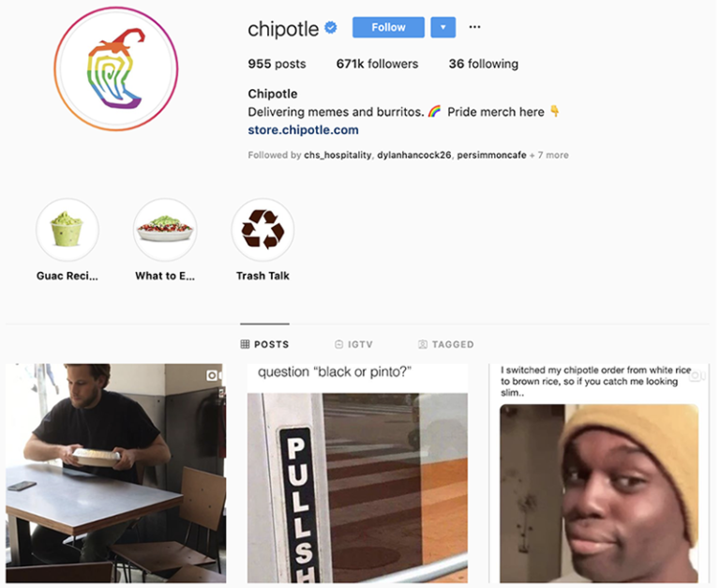
Task: Open the post of man eating at table
Action: [115, 474]
